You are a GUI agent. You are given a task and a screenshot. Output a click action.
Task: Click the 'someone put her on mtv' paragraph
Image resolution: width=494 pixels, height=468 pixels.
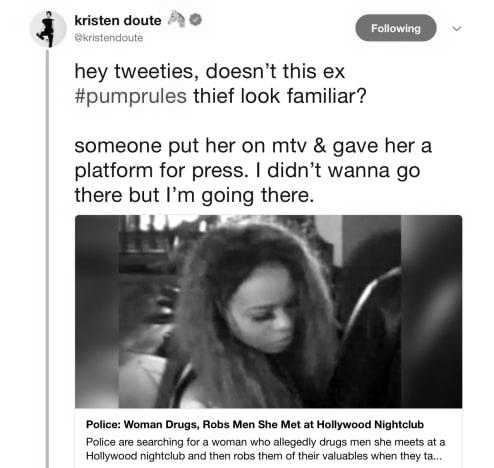coord(253,170)
